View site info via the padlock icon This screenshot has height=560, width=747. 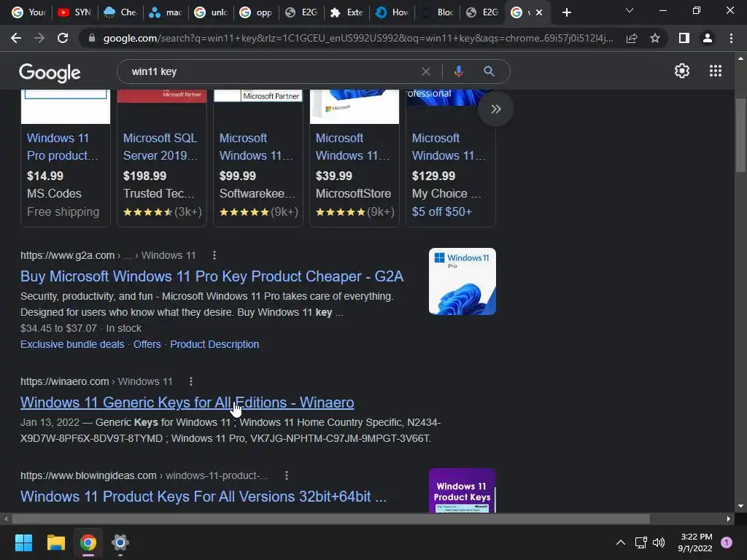tap(92, 38)
